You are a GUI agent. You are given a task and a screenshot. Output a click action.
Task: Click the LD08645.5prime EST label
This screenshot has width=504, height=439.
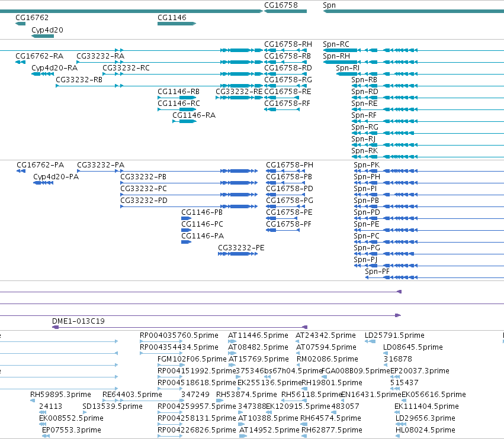tap(413, 347)
